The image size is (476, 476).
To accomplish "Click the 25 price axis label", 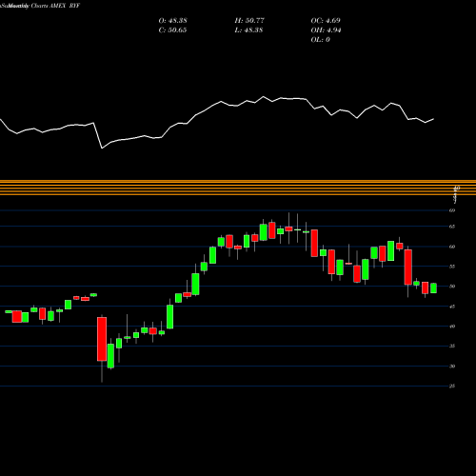I will (x=452, y=387).
